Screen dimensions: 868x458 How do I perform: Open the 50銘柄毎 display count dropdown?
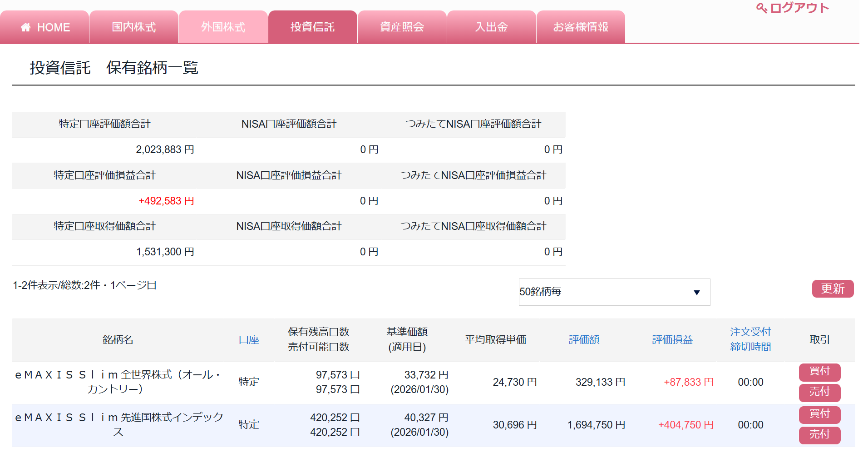tap(614, 292)
